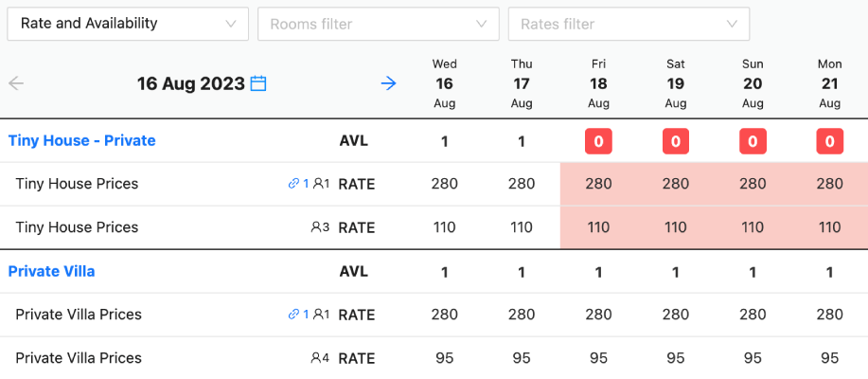This screenshot has width=868, height=379.
Task: Go to next dates with right arrow
Action: coord(389,83)
